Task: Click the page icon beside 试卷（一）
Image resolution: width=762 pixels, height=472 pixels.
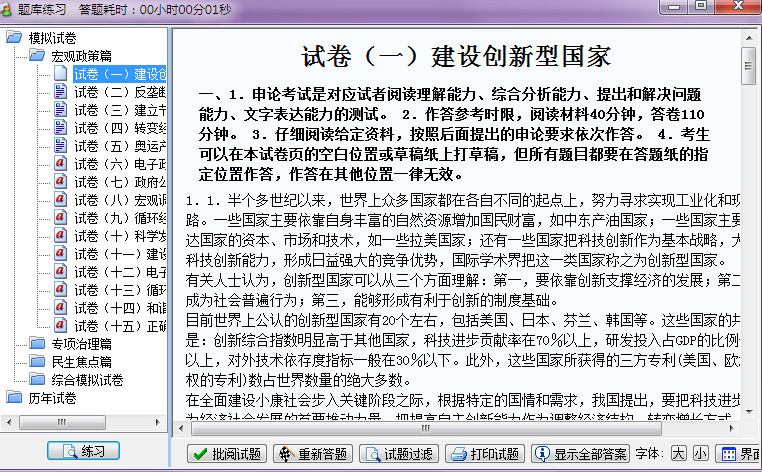Action: (x=60, y=73)
